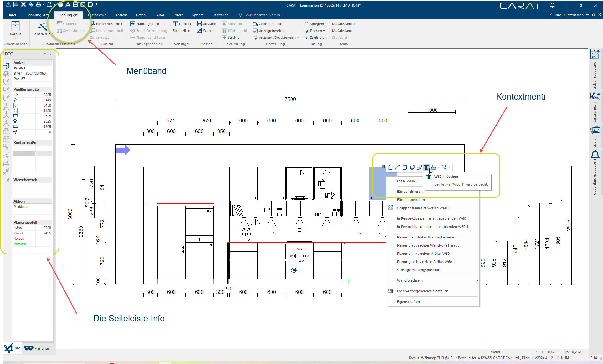Viewport: 603px width, 364px height.
Task: Open the Frontänderungen side panel icon
Action: 595,54
